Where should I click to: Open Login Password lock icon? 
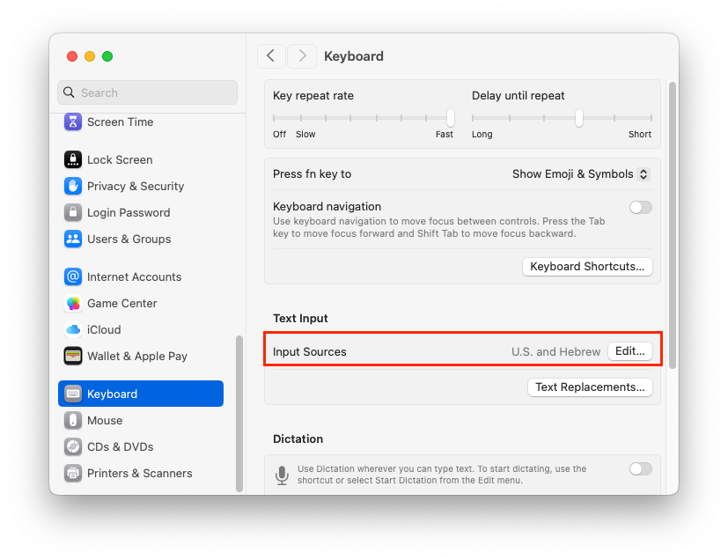pos(73,213)
